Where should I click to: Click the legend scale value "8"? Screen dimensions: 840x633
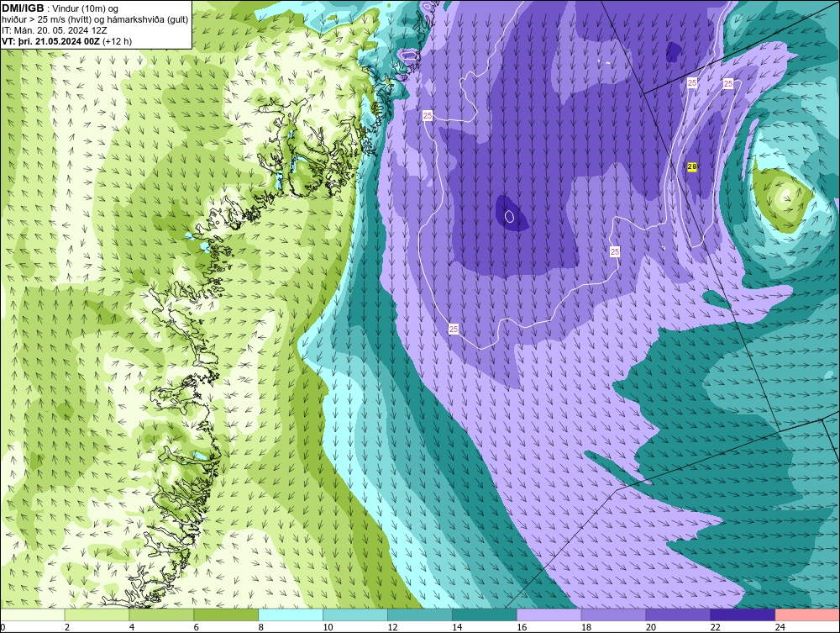(261, 627)
